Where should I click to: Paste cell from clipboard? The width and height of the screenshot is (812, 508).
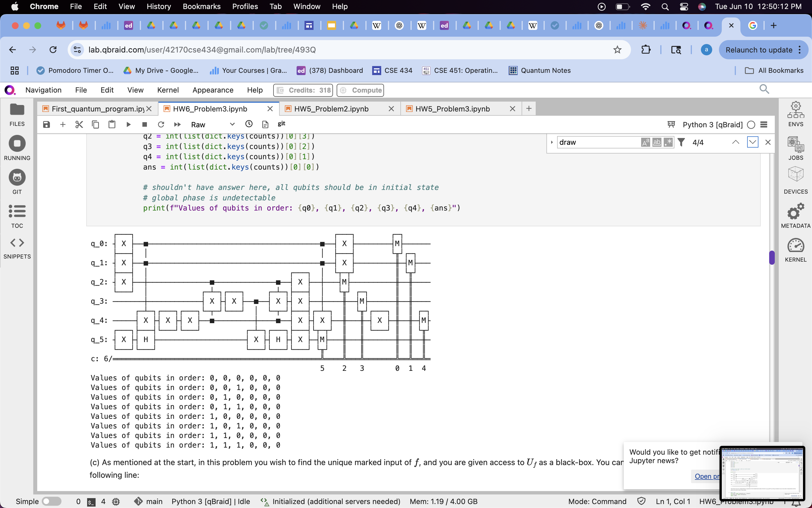click(x=112, y=124)
